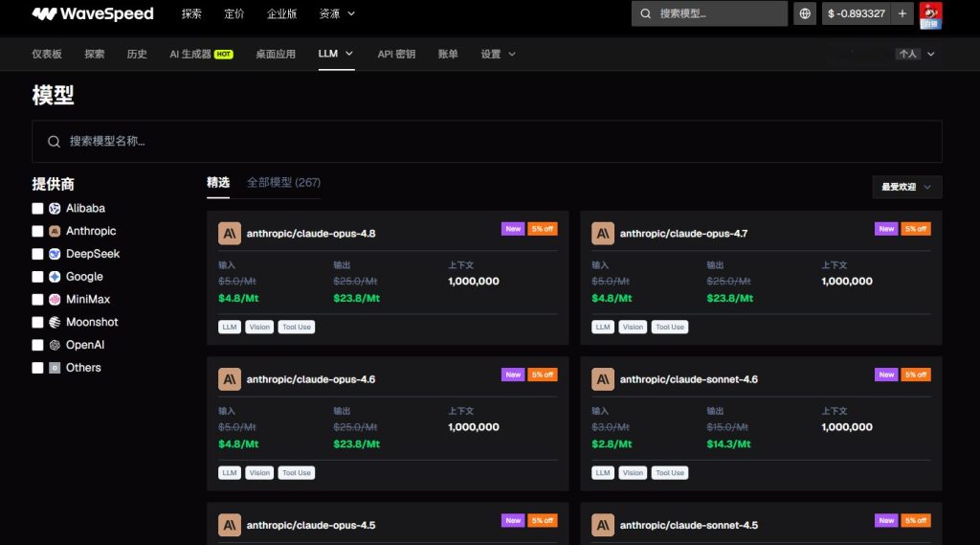Click the Alibaba provider logo

point(55,209)
